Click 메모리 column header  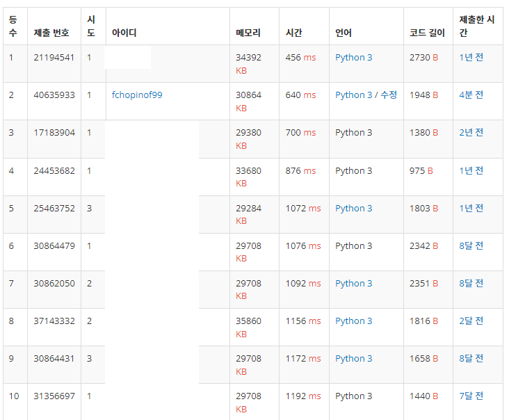[248, 33]
